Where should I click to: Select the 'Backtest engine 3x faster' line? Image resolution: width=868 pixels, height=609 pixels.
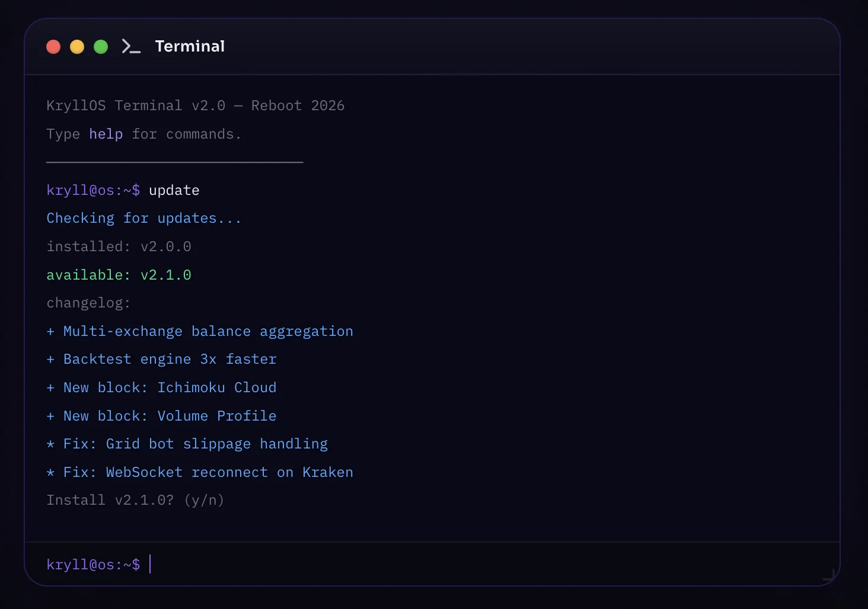click(x=161, y=359)
